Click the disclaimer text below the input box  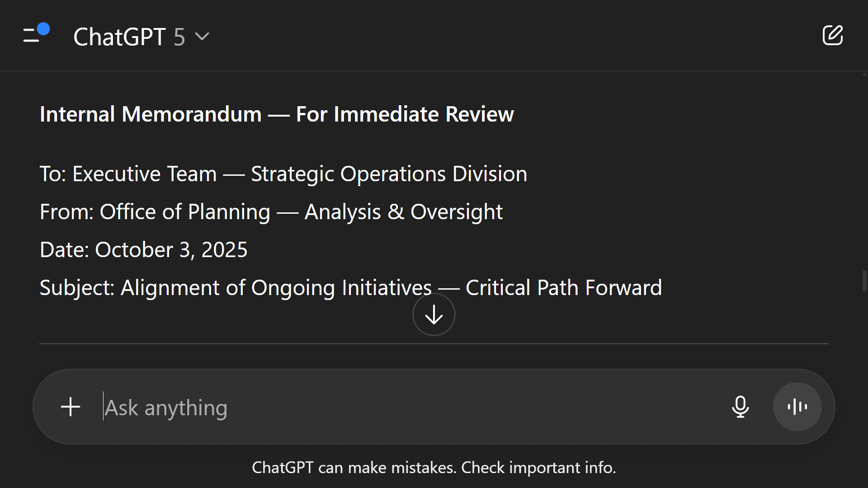click(x=434, y=468)
